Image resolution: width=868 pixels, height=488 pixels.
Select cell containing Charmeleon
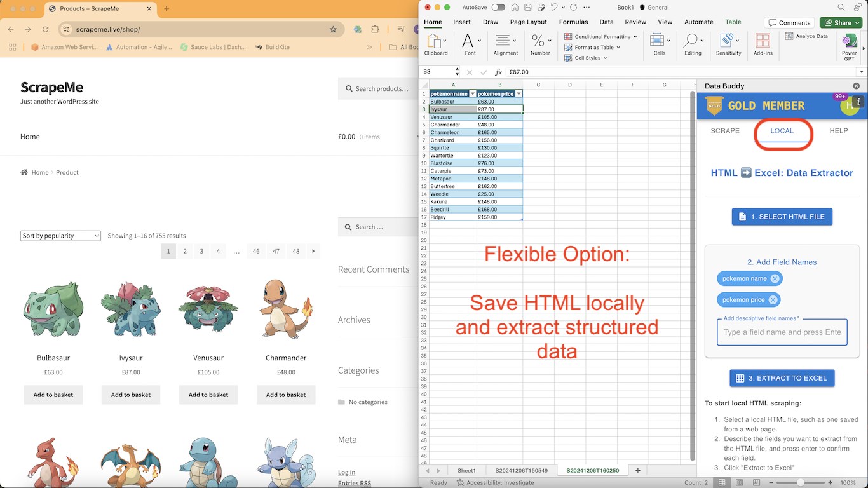point(453,132)
